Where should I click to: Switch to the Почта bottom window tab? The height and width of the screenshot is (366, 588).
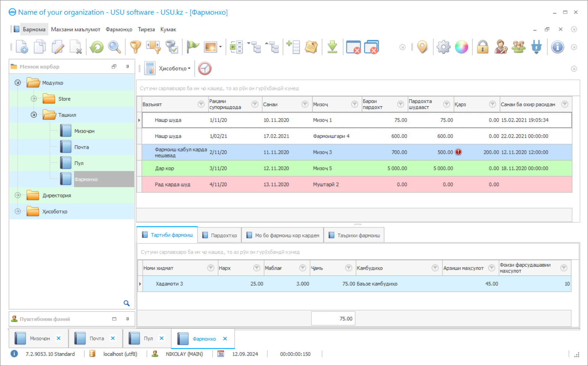[x=96, y=338]
